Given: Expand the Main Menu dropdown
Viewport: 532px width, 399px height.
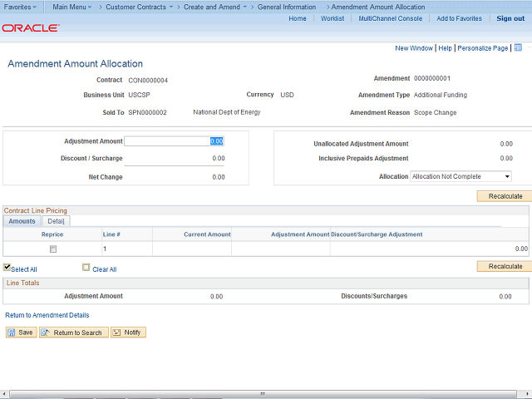Looking at the screenshot, I should [x=71, y=7].
